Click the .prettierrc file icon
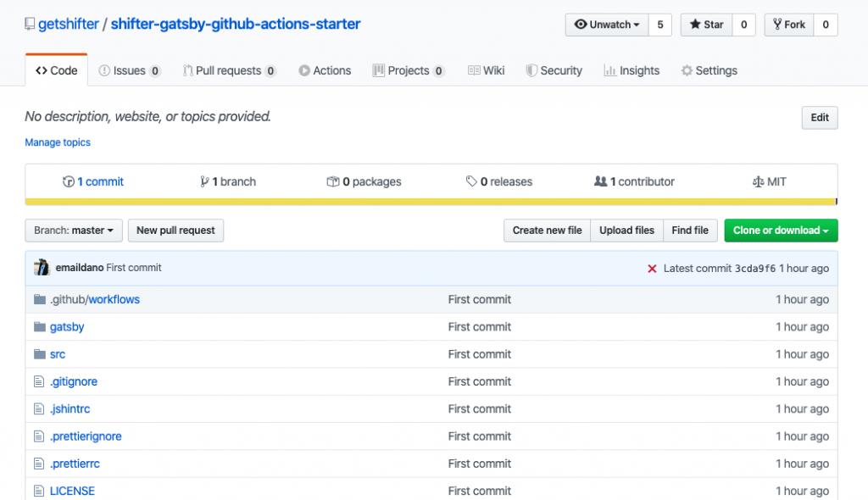Viewport: 868px width, 500px height. (39, 464)
